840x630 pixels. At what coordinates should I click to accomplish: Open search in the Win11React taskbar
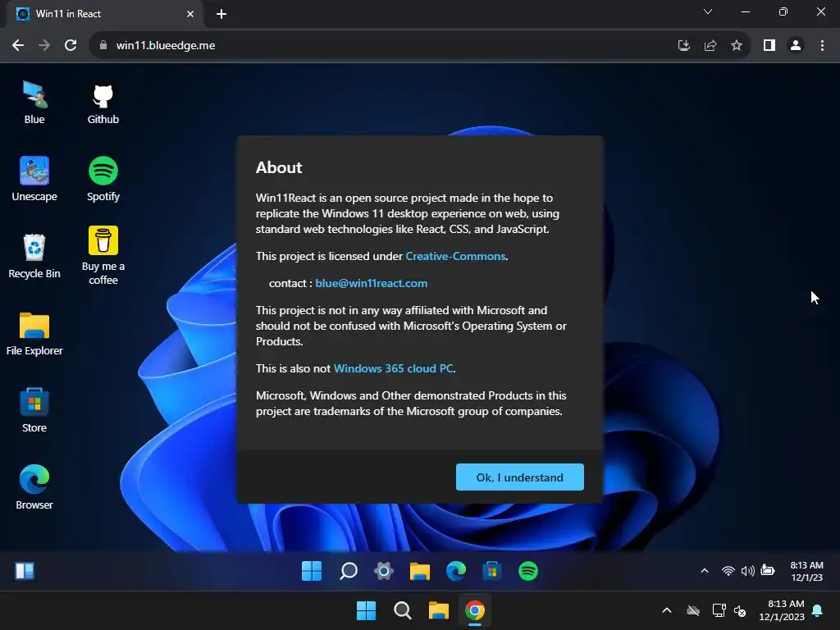pos(348,571)
